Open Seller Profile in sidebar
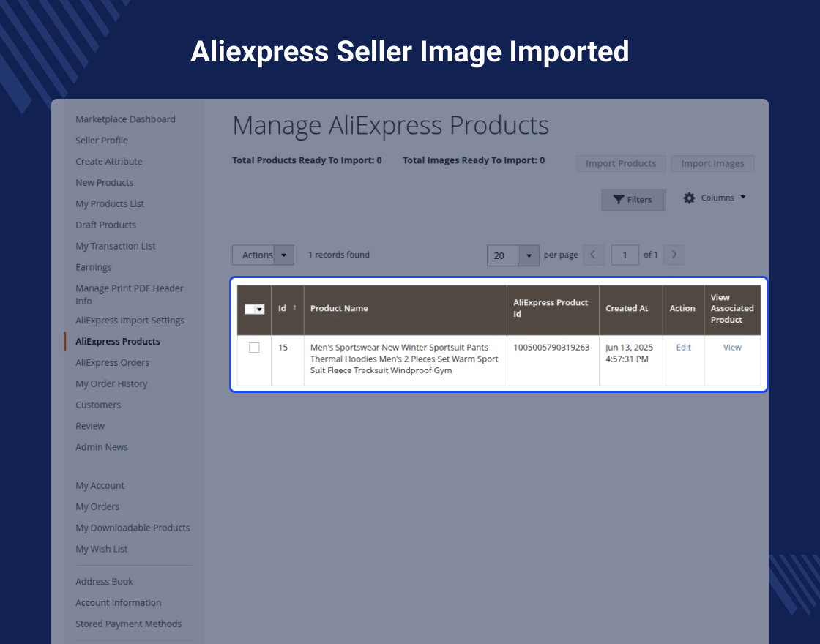The height and width of the screenshot is (644, 820). 102,140
